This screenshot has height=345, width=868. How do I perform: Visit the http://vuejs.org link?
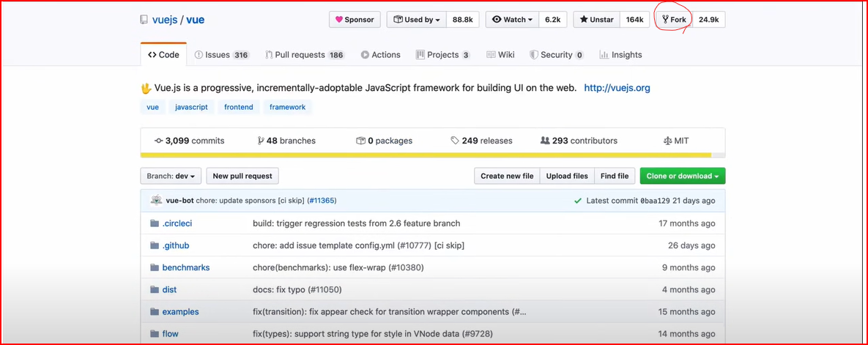pos(617,87)
